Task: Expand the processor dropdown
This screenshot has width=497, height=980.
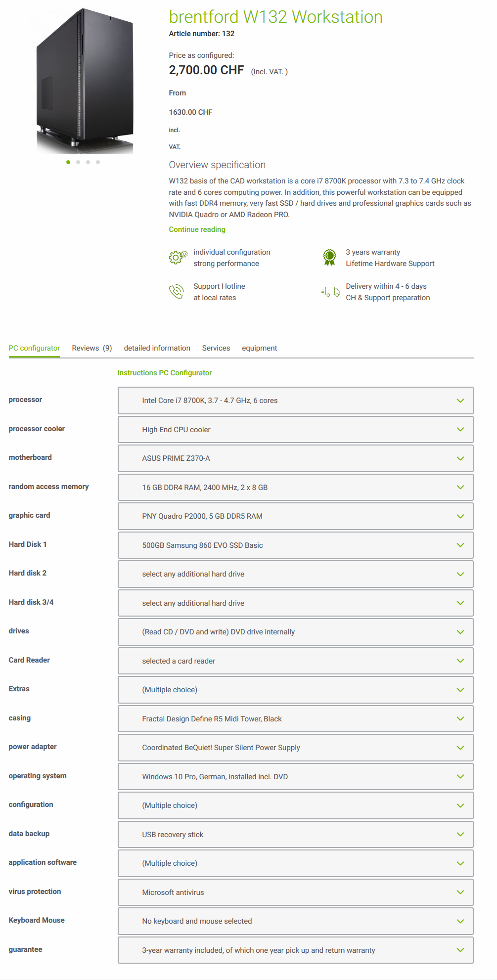Action: (295, 401)
